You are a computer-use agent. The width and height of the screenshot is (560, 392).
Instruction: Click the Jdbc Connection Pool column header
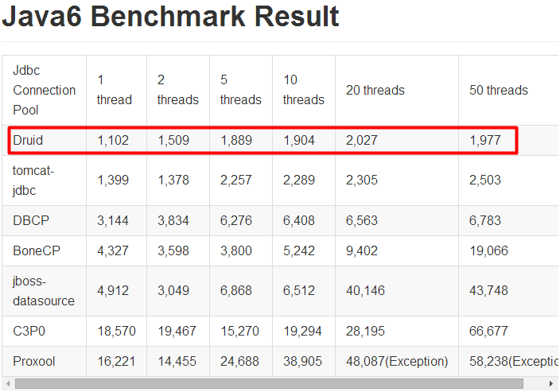[44, 90]
